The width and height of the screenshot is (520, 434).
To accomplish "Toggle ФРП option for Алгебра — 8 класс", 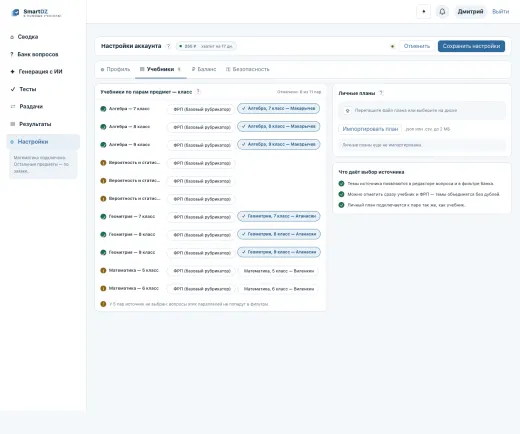I will tap(202, 127).
